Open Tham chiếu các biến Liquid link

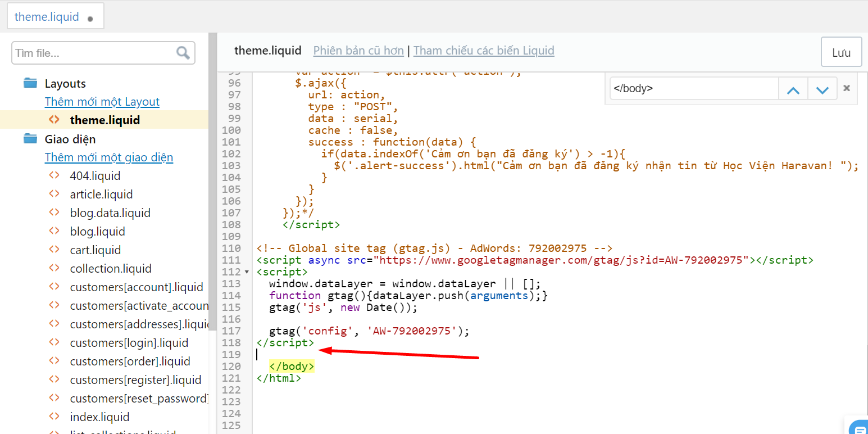coord(484,51)
